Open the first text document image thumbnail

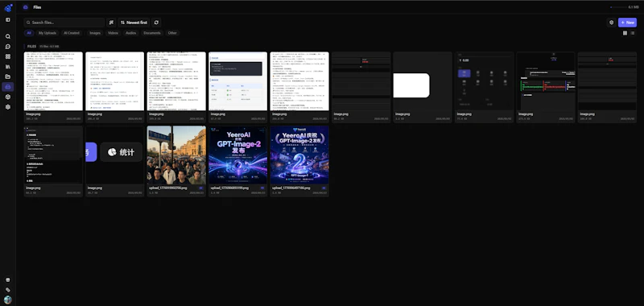pyautogui.click(x=53, y=81)
